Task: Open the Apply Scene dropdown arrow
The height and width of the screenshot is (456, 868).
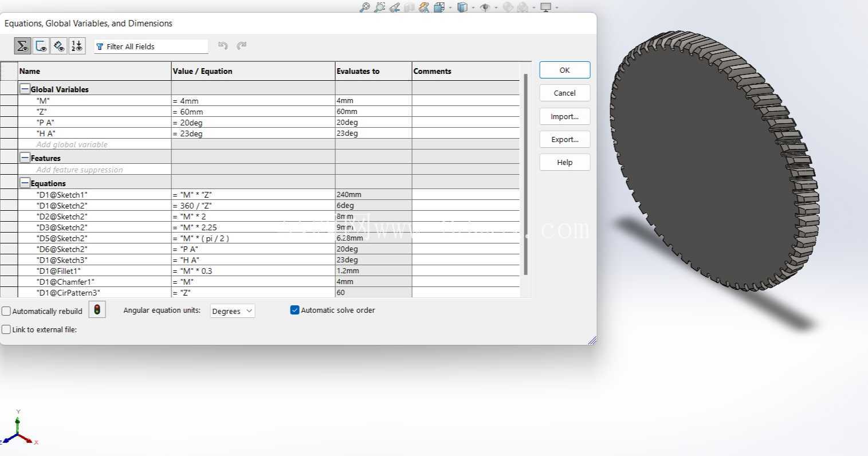Action: click(534, 7)
